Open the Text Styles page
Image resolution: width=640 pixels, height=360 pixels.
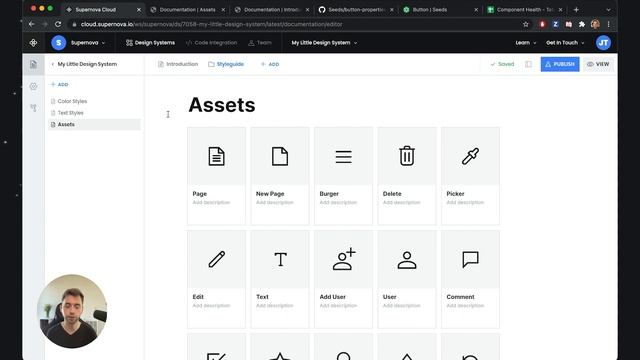pyautogui.click(x=95, y=113)
